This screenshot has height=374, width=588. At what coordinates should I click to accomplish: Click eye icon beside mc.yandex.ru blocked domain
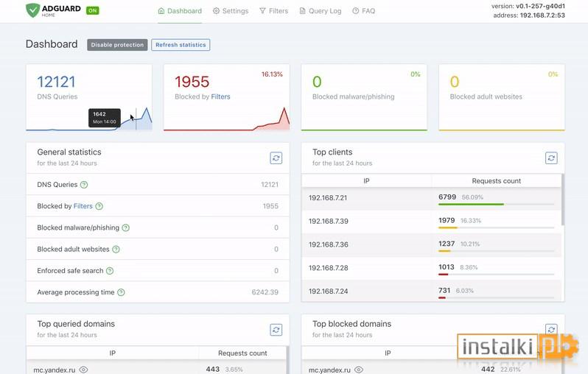[x=359, y=370]
